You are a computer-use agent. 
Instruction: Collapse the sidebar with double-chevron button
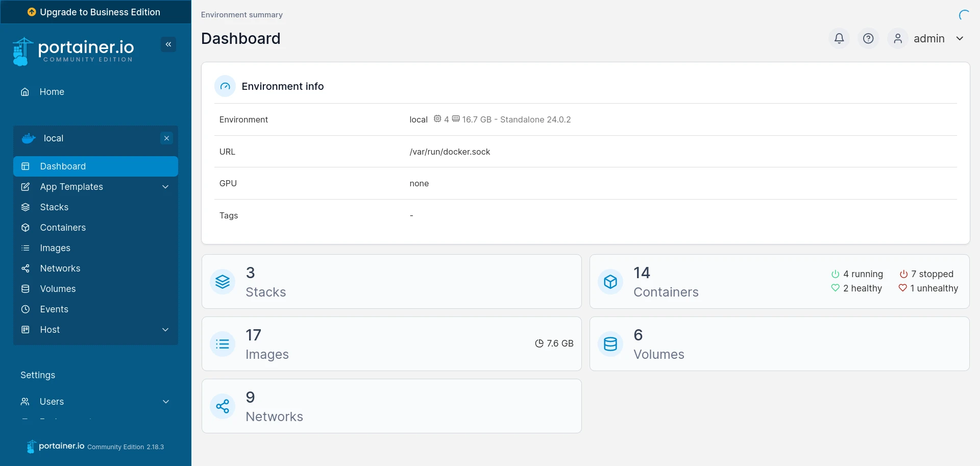(168, 44)
